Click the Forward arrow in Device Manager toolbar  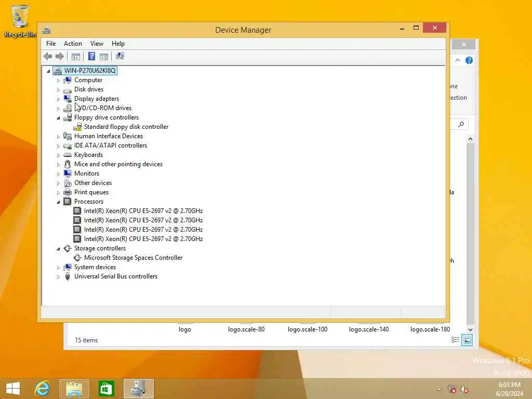coord(60,56)
